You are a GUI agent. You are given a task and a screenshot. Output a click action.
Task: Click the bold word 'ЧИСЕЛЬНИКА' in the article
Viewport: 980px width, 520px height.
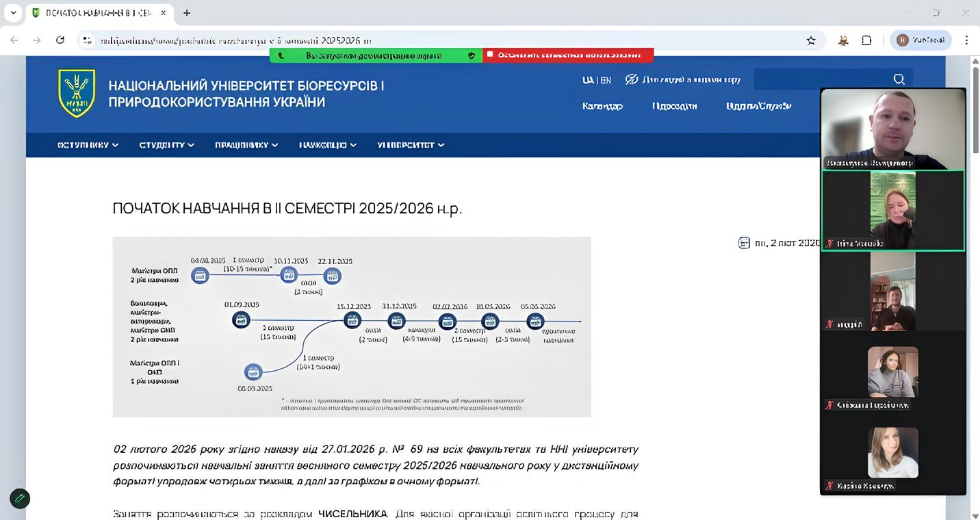(352, 514)
